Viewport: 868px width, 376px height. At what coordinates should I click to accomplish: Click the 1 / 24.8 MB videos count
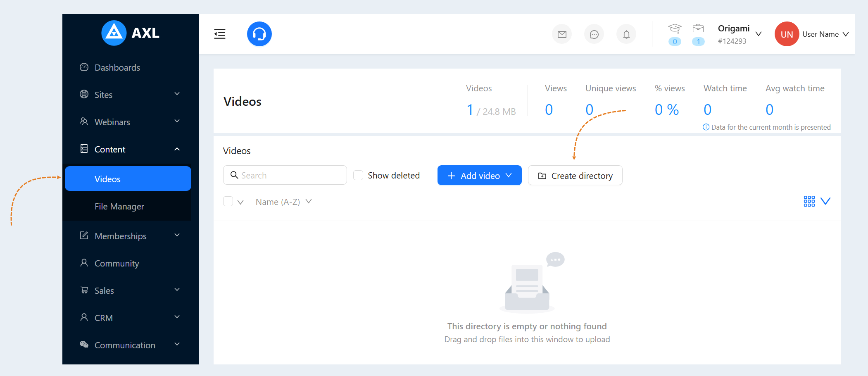pos(491,110)
